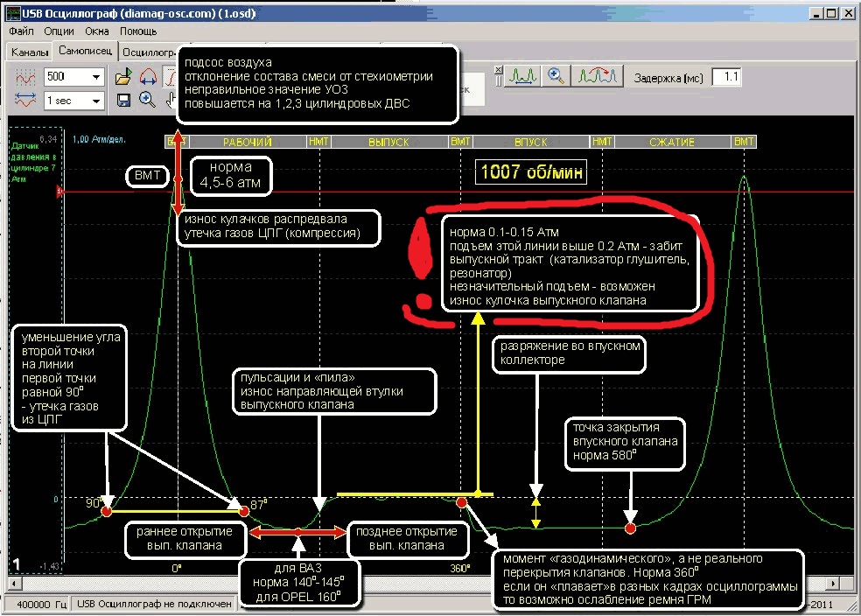Open the Помощь menu

(138, 31)
